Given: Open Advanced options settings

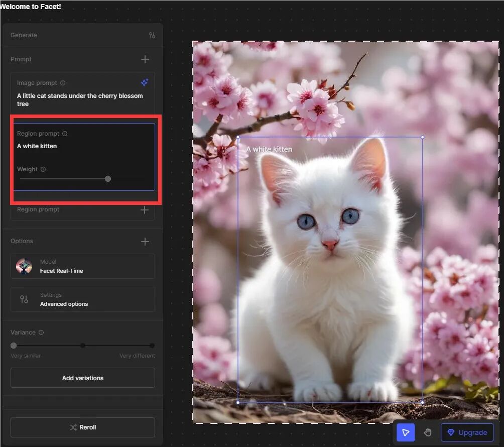Looking at the screenshot, I should coord(83,299).
